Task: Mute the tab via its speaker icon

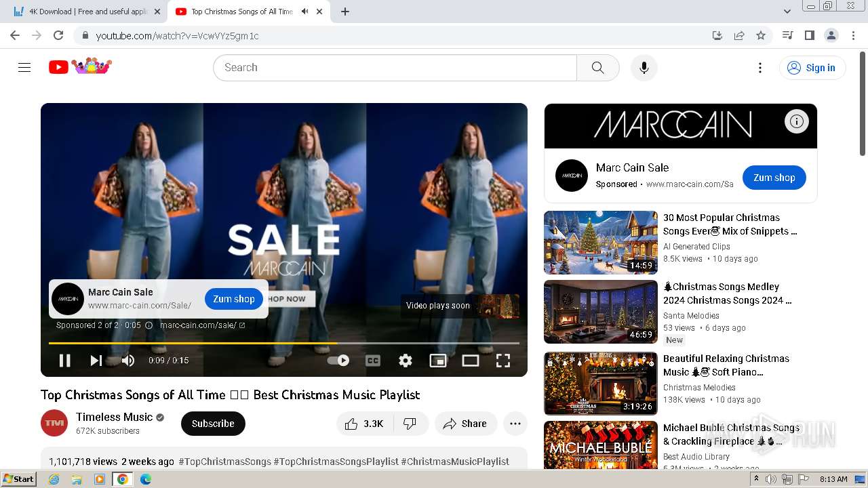Action: click(x=304, y=12)
